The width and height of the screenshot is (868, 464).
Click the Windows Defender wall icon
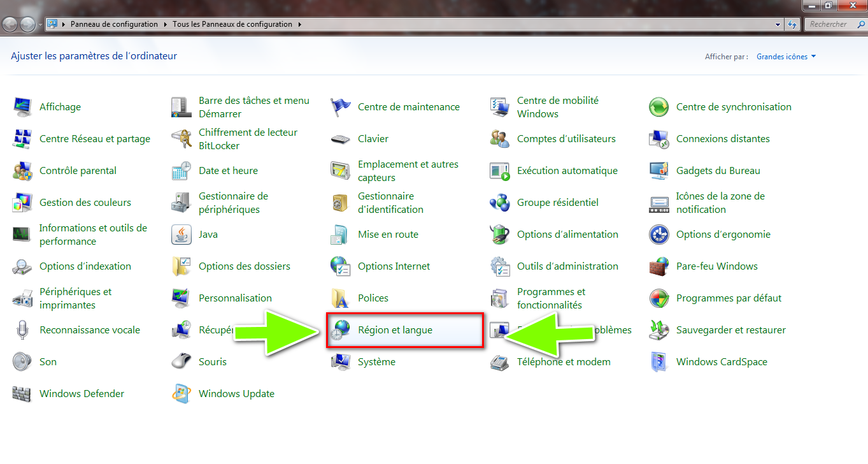(22, 394)
